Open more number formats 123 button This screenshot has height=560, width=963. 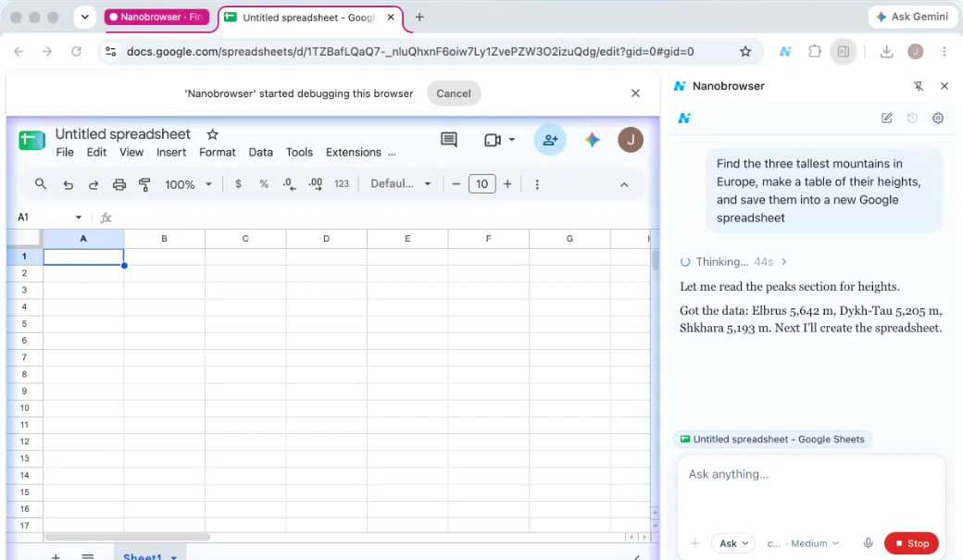pyautogui.click(x=342, y=183)
